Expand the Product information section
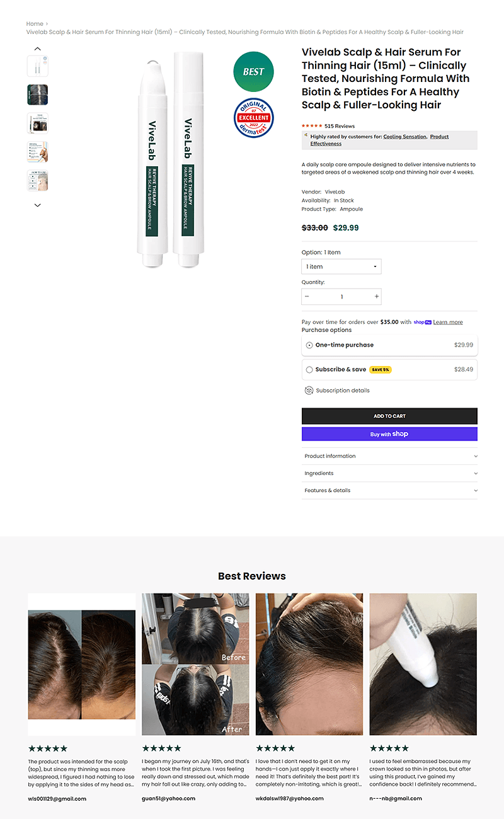This screenshot has width=504, height=819. (389, 456)
